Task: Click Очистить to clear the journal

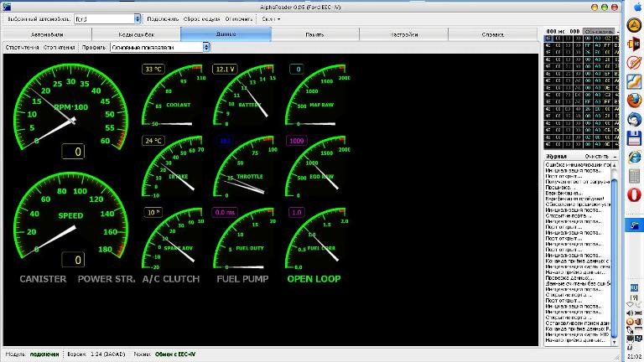Action: point(596,156)
